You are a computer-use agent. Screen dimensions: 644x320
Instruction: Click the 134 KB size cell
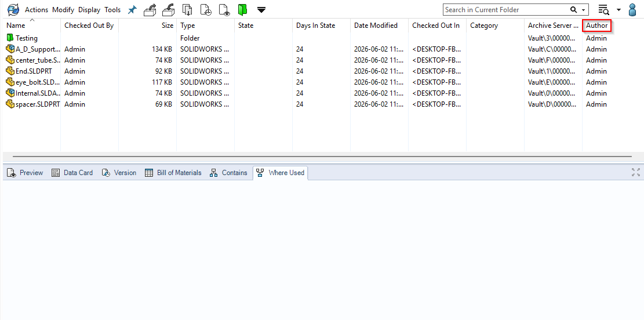pyautogui.click(x=162, y=49)
